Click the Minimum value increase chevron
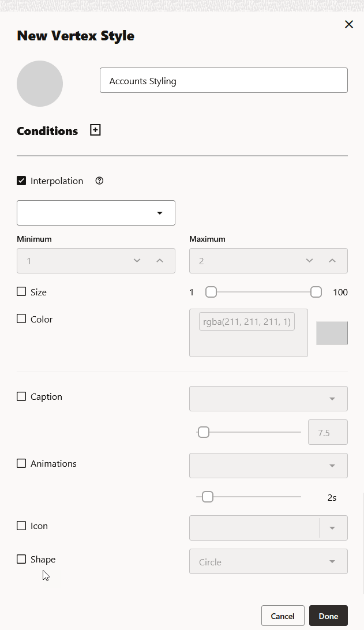The image size is (364, 630). point(160,261)
